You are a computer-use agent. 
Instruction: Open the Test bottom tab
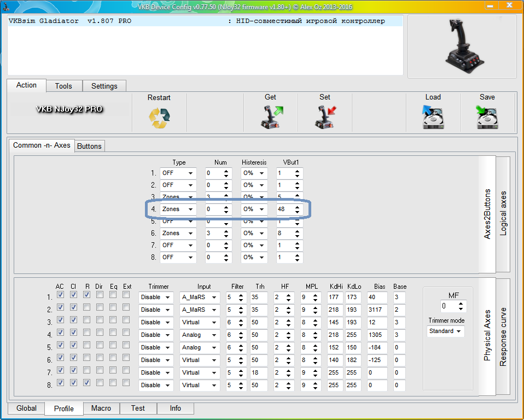click(x=138, y=408)
